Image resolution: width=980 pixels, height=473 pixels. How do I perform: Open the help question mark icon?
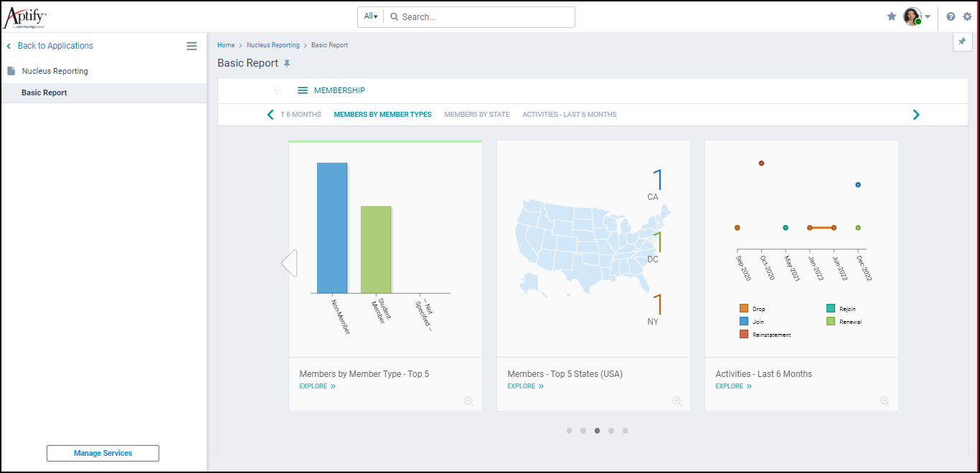pyautogui.click(x=951, y=16)
